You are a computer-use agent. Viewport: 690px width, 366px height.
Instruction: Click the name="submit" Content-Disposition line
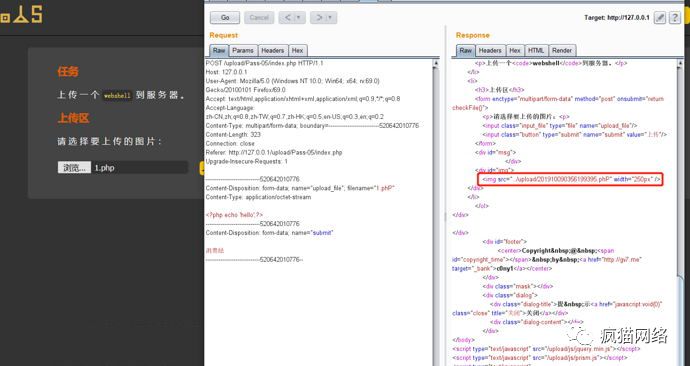coord(269,233)
